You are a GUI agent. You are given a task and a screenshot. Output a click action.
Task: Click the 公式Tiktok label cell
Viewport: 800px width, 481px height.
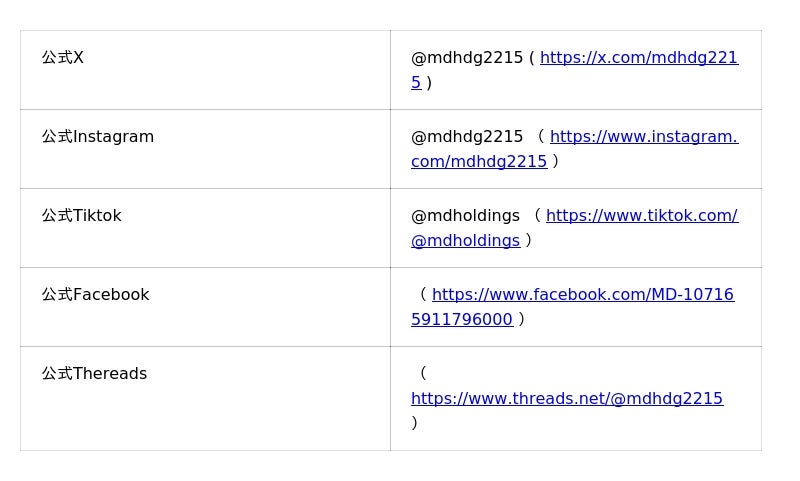tap(82, 216)
